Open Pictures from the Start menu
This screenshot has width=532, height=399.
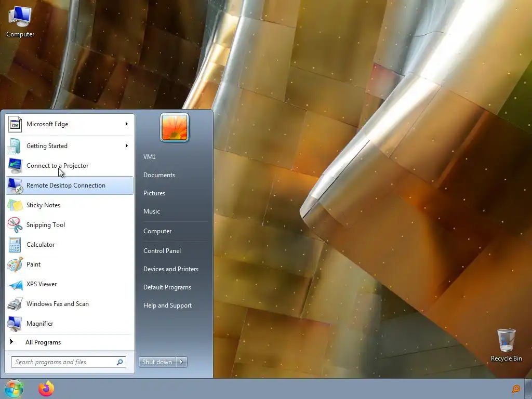coord(154,193)
